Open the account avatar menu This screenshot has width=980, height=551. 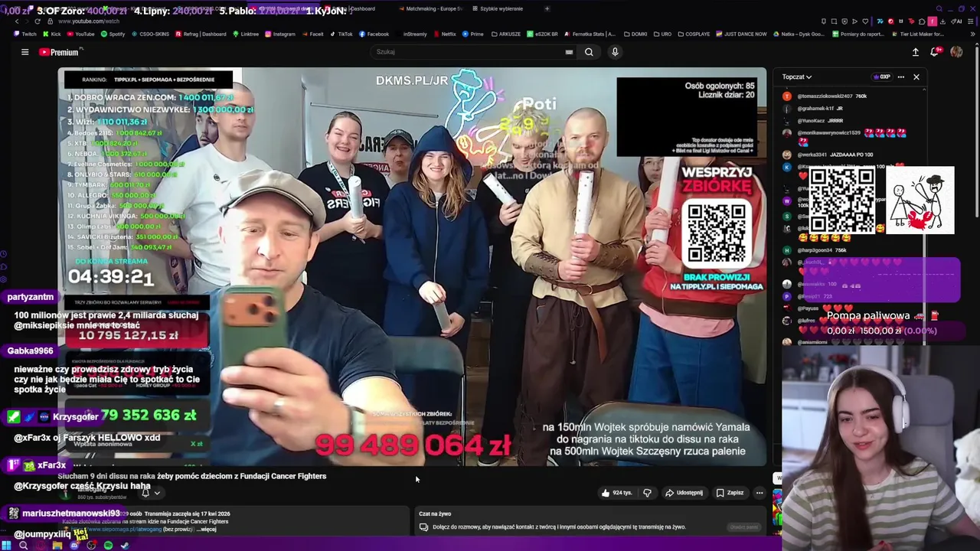click(956, 52)
